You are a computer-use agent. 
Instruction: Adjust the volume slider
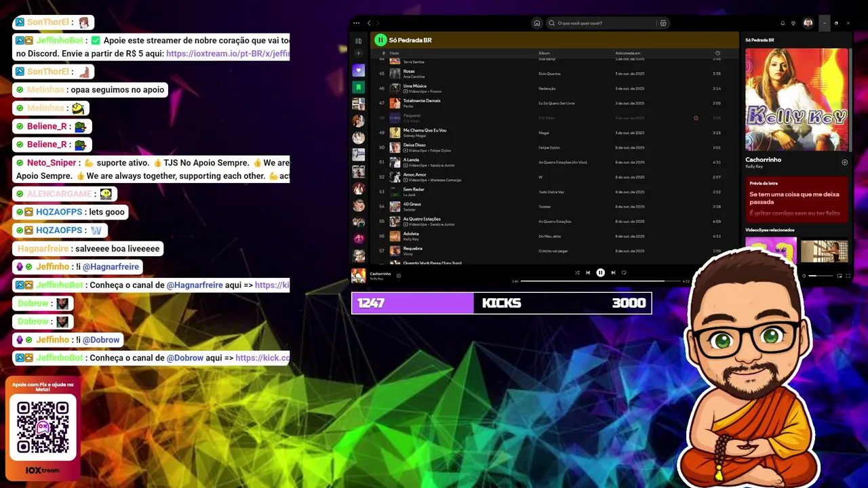click(x=821, y=276)
